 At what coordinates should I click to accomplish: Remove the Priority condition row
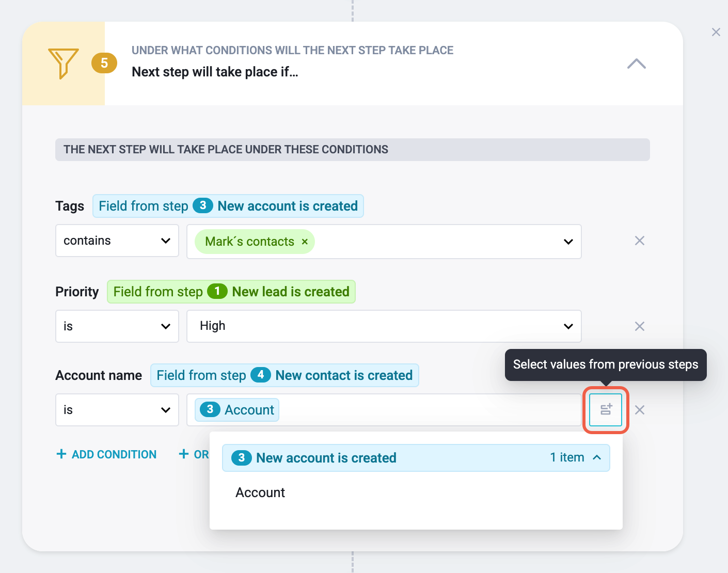[x=640, y=326]
